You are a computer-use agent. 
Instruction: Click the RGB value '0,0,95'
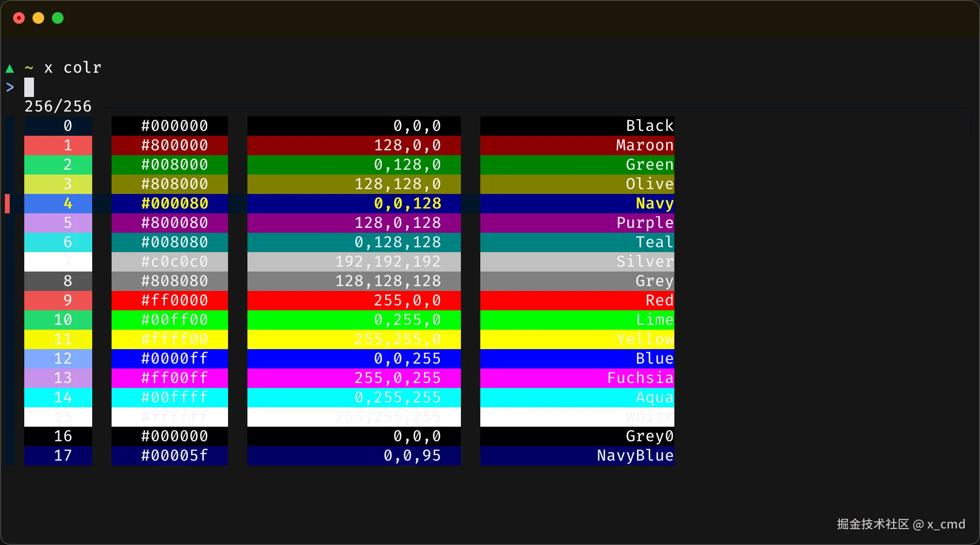pyautogui.click(x=412, y=456)
